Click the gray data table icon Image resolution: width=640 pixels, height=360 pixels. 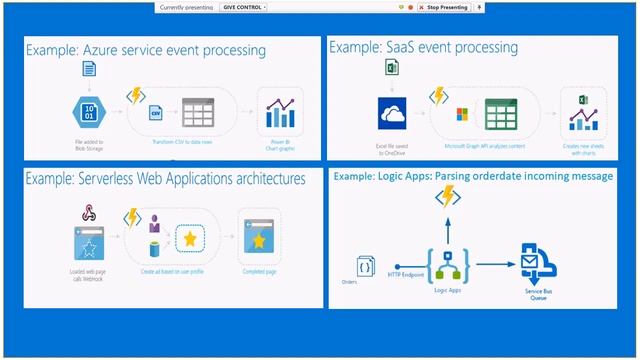click(x=198, y=112)
